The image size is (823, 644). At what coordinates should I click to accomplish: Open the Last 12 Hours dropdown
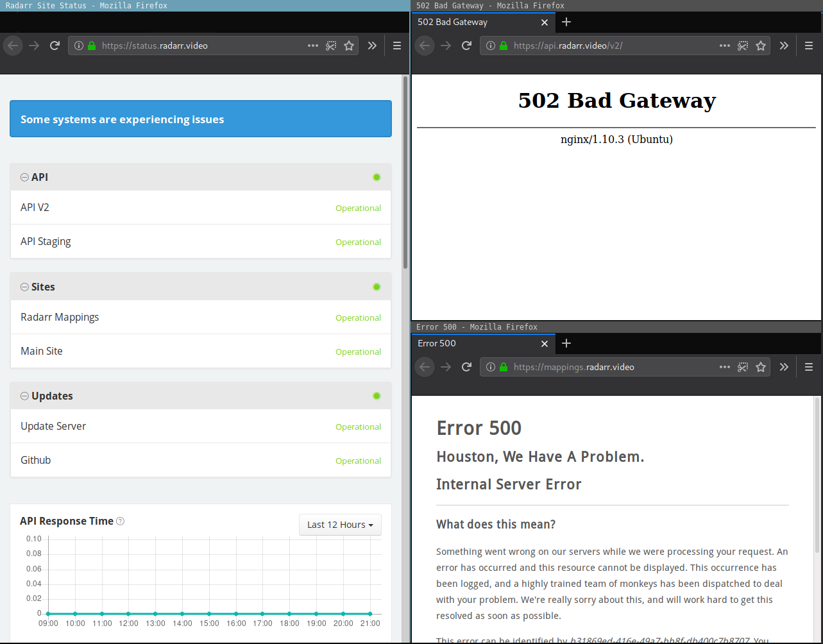pos(340,525)
